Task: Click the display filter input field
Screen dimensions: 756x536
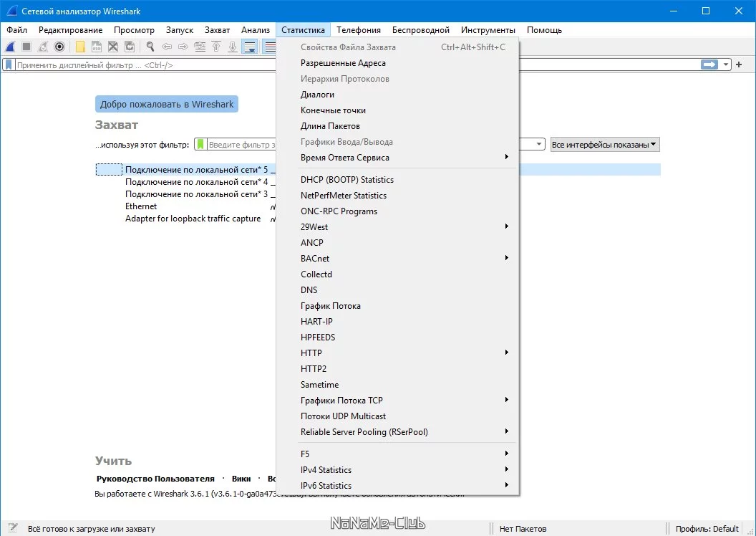Action: pos(145,64)
